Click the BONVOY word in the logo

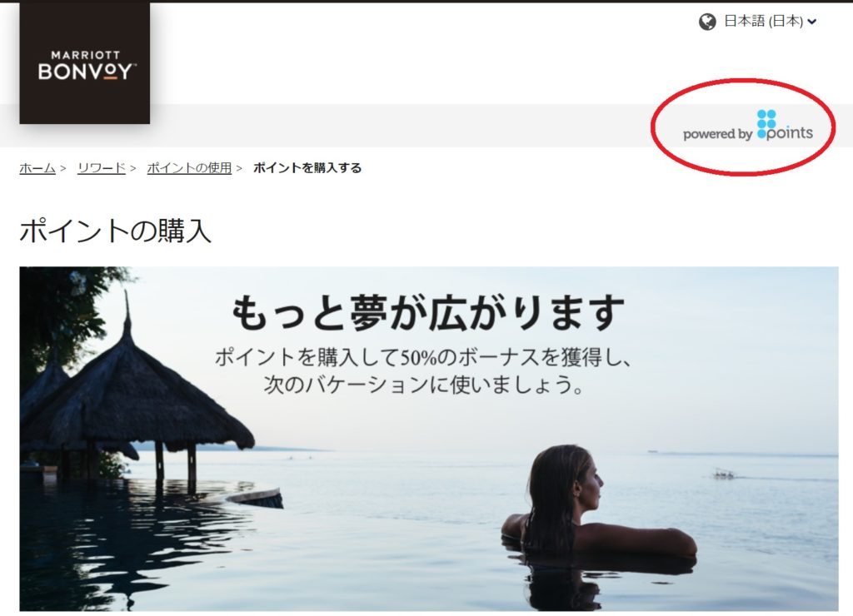(85, 72)
